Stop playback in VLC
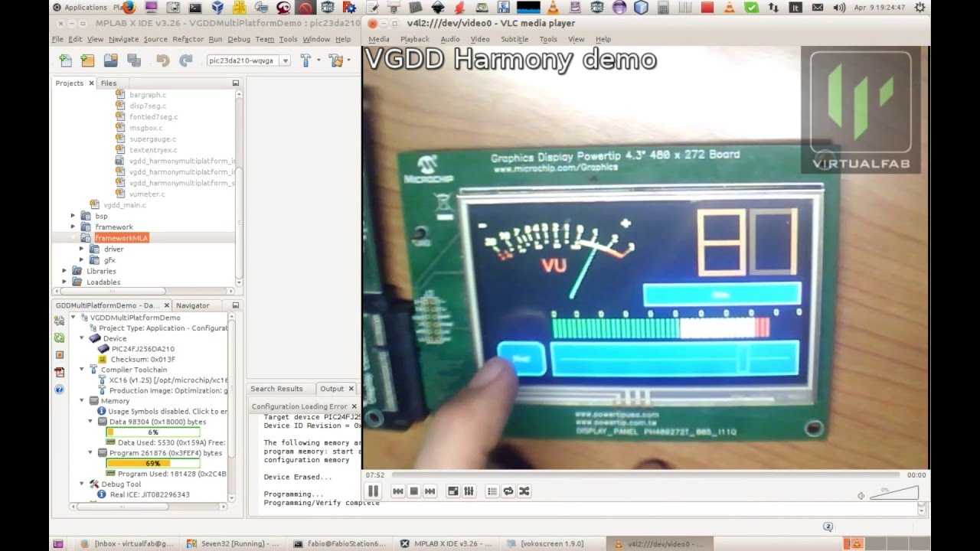 [414, 491]
